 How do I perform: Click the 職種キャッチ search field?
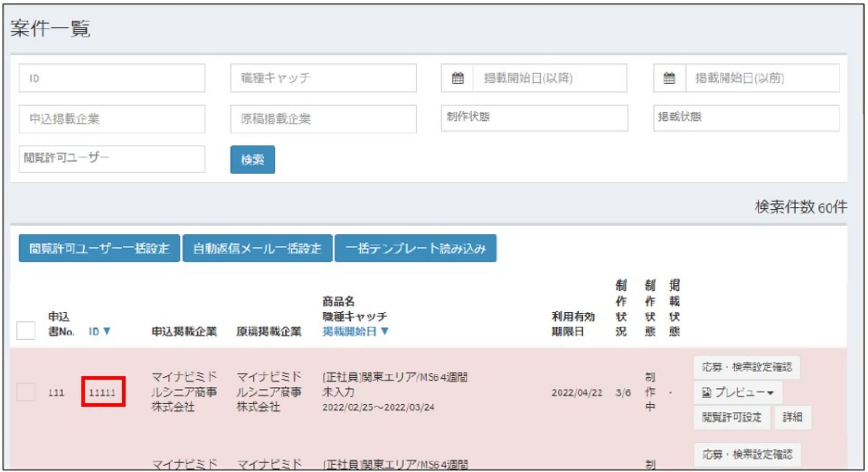click(323, 78)
